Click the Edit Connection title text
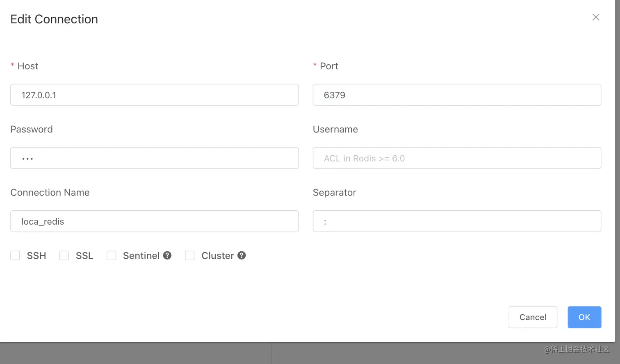The height and width of the screenshot is (364, 620). [x=54, y=19]
